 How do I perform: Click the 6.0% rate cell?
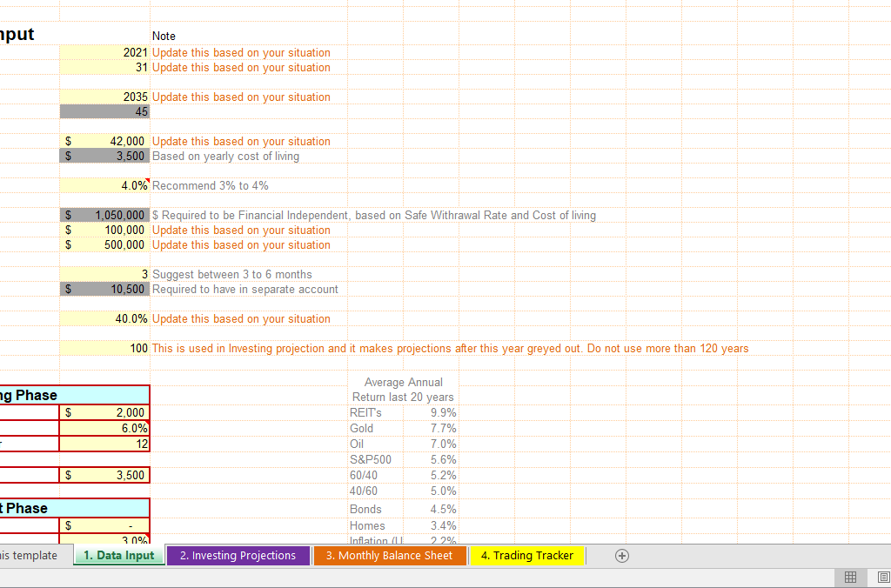click(x=105, y=428)
